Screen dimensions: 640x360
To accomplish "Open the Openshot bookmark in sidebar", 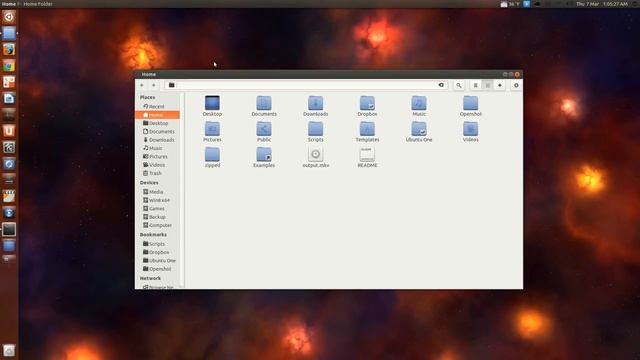I will (158, 269).
